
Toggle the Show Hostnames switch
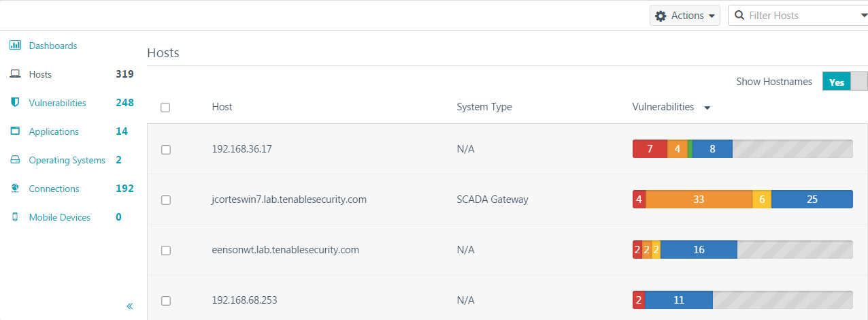pyautogui.click(x=844, y=82)
